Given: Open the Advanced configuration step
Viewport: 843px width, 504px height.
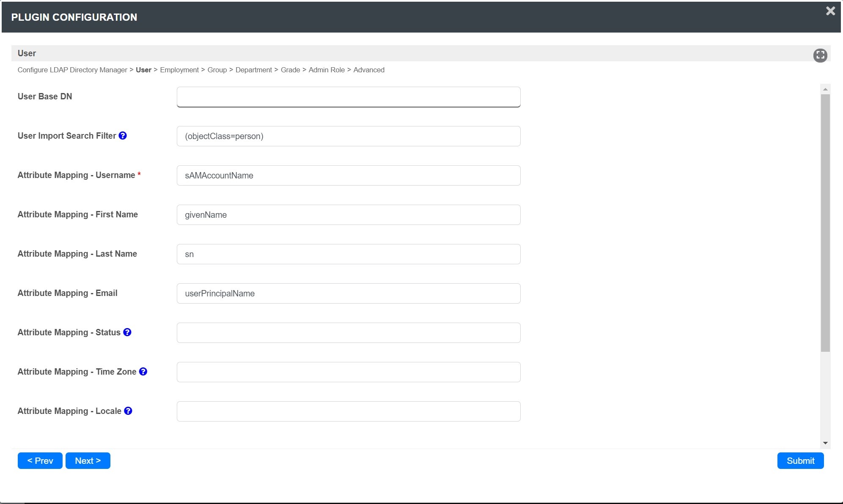Looking at the screenshot, I should [x=369, y=70].
